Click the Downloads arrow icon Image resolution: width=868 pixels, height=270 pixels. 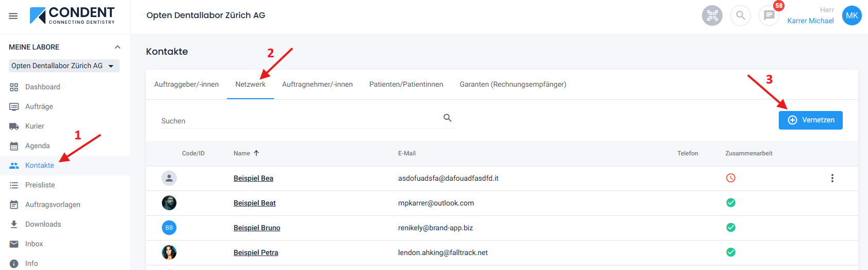[x=14, y=225]
